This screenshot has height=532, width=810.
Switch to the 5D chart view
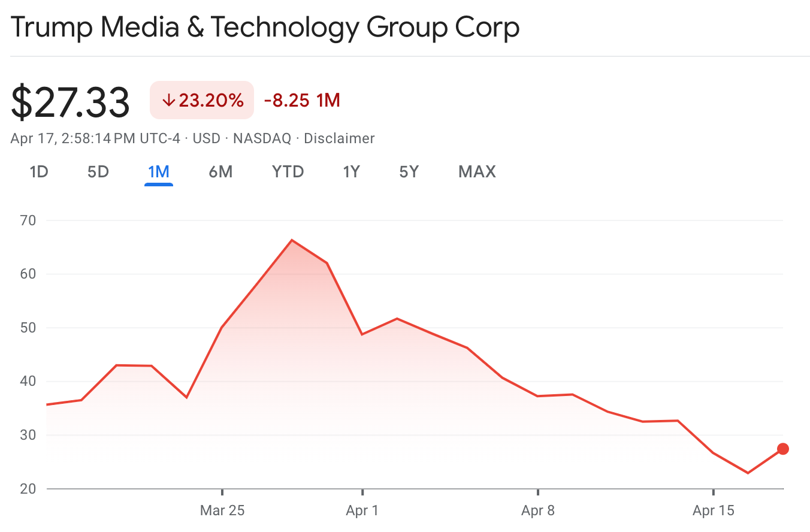(x=98, y=172)
